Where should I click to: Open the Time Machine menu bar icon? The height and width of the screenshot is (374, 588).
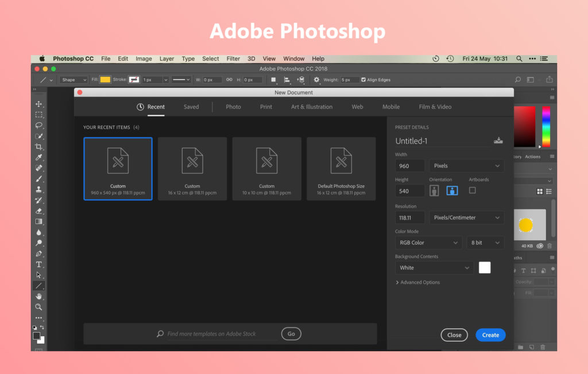point(450,59)
